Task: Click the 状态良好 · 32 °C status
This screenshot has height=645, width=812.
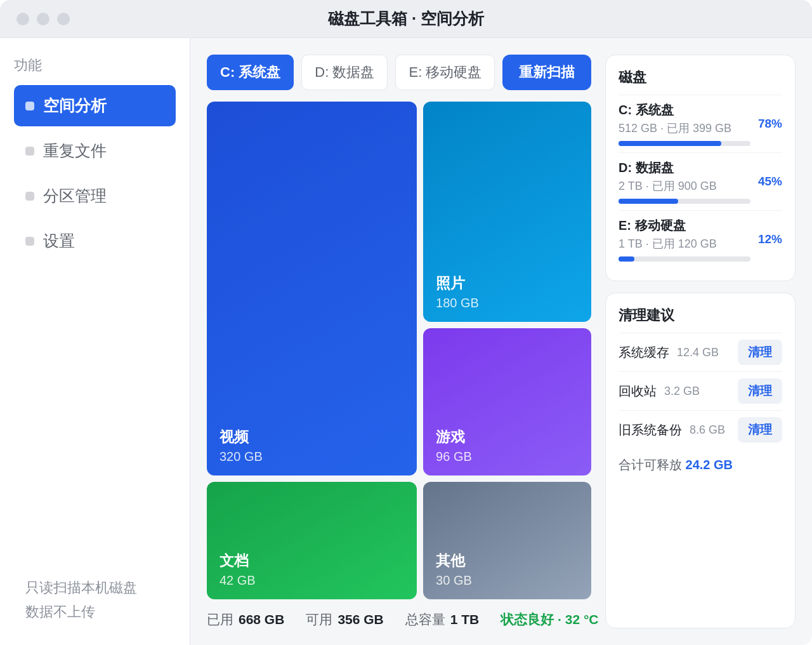Action: pos(549,620)
